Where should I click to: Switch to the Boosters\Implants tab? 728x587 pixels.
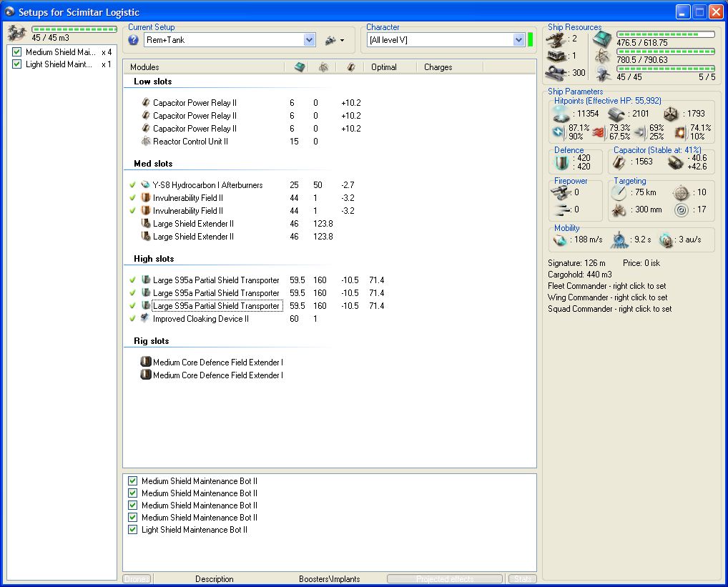point(329,579)
